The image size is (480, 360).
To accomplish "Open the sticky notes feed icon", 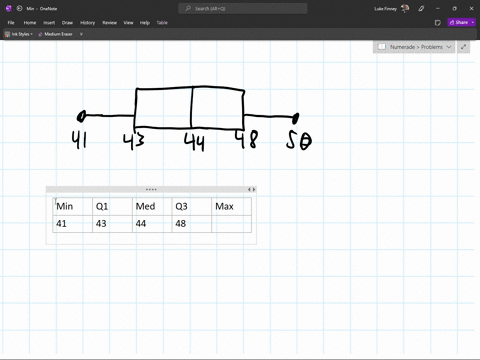I will 438,22.
